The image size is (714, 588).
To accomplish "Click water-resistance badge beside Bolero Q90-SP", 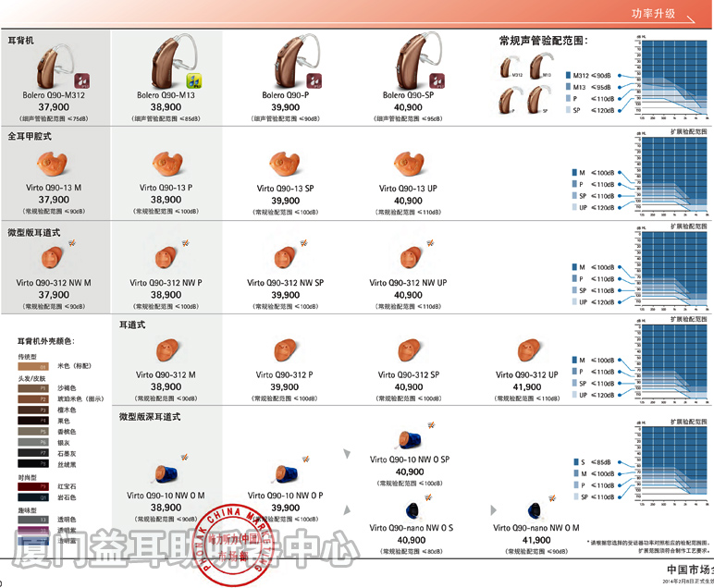I will pos(437,80).
